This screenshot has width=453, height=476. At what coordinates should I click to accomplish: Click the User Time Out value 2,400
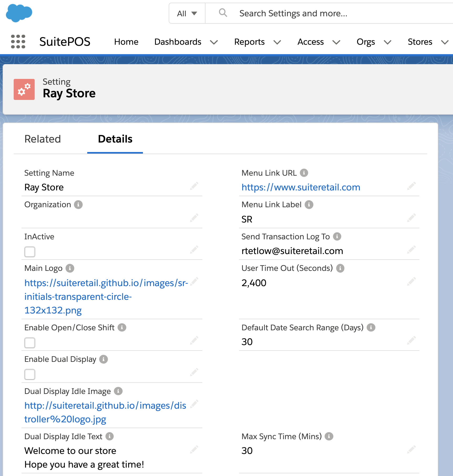tap(254, 283)
